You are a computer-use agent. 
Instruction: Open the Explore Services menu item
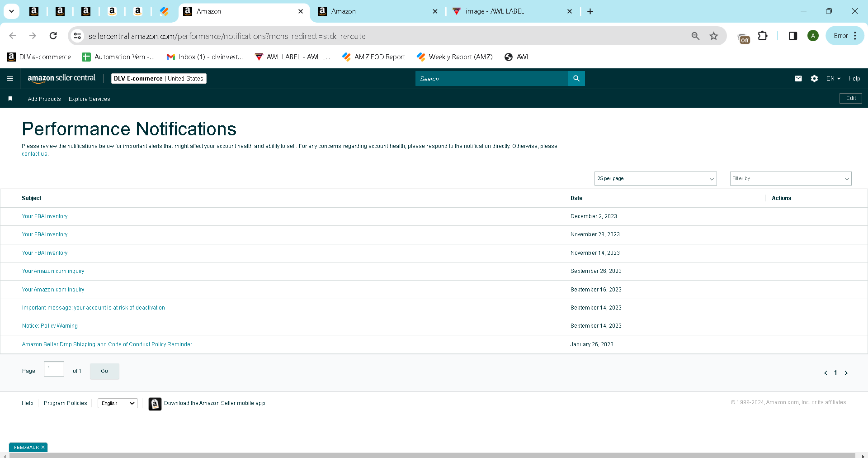(x=90, y=99)
